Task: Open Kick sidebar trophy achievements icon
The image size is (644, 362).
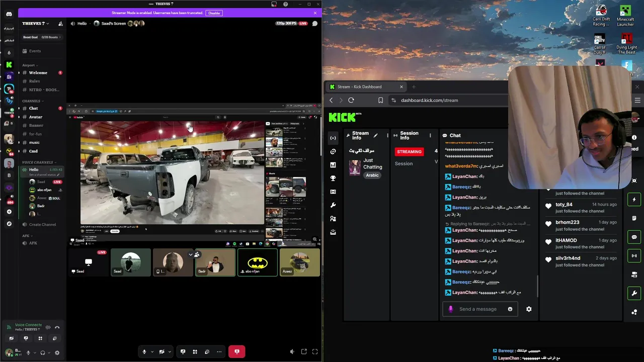Action: [333, 178]
